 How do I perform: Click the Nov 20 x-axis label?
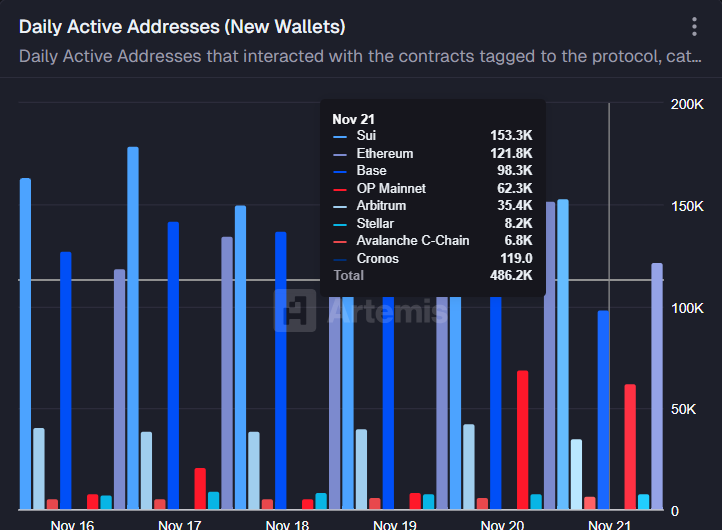click(x=502, y=524)
